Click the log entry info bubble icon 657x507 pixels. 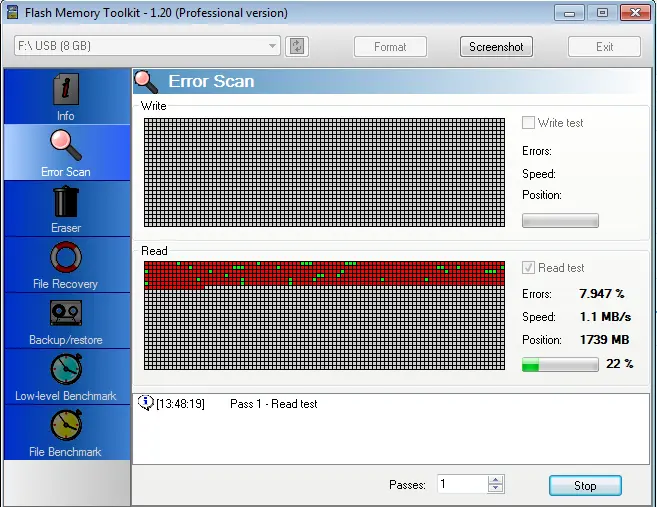tap(145, 403)
